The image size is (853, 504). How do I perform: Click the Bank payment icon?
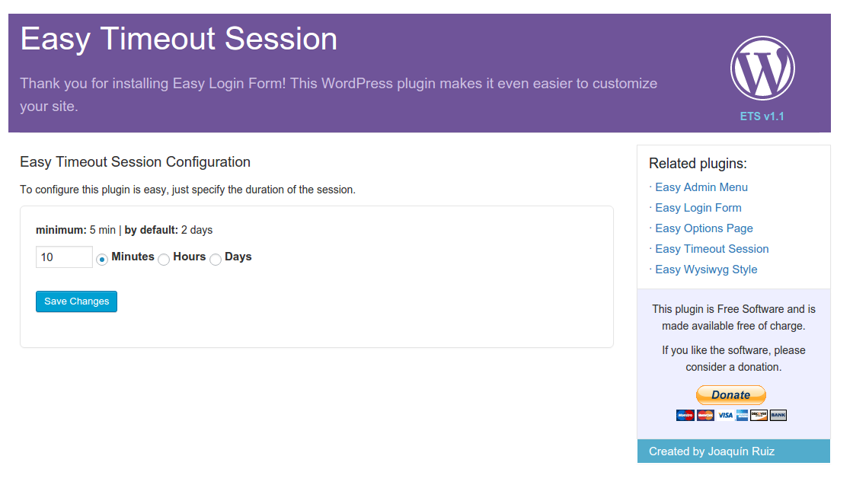pyautogui.click(x=778, y=416)
